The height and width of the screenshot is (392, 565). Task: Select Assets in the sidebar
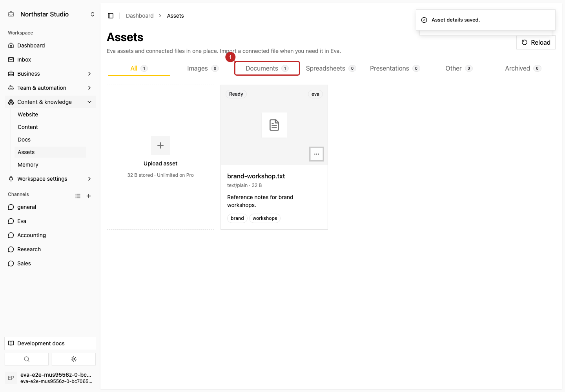click(50, 152)
